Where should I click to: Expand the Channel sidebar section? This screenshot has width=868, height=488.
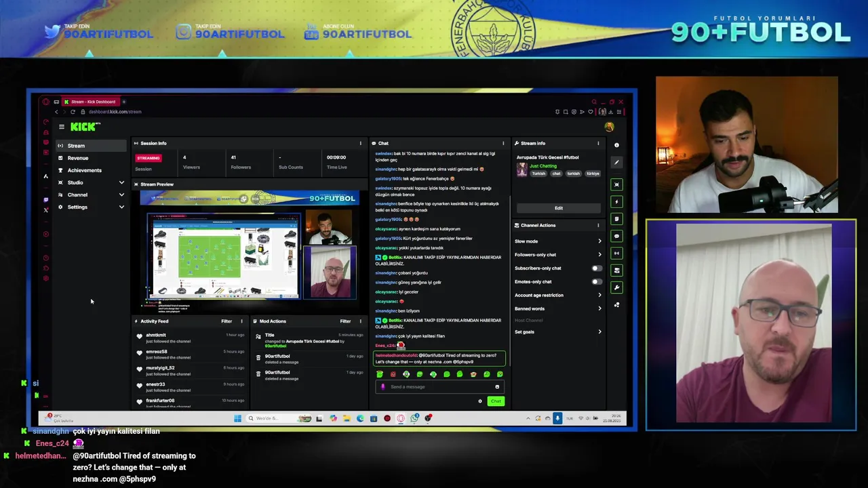click(x=91, y=195)
